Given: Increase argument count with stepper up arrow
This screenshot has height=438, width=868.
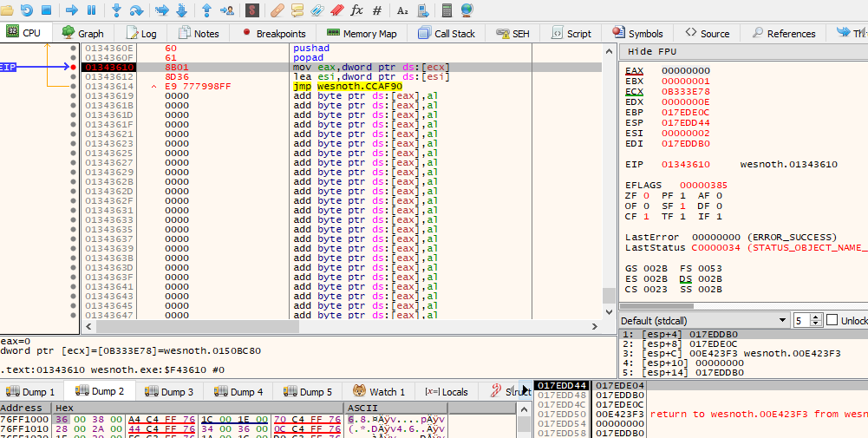Looking at the screenshot, I should tap(816, 317).
